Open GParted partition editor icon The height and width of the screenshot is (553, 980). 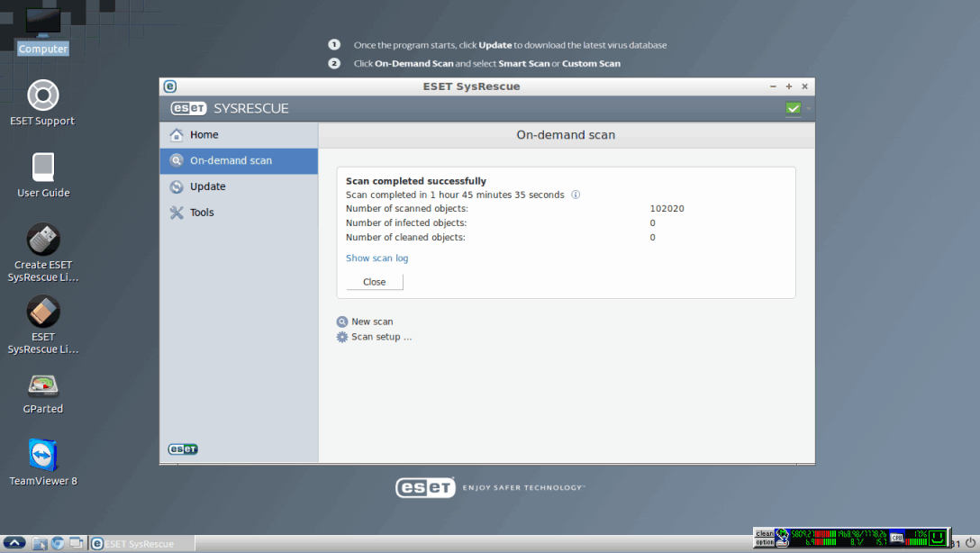pos(43,385)
